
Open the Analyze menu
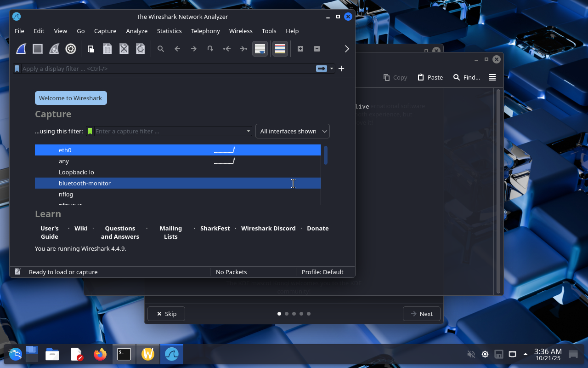point(136,31)
